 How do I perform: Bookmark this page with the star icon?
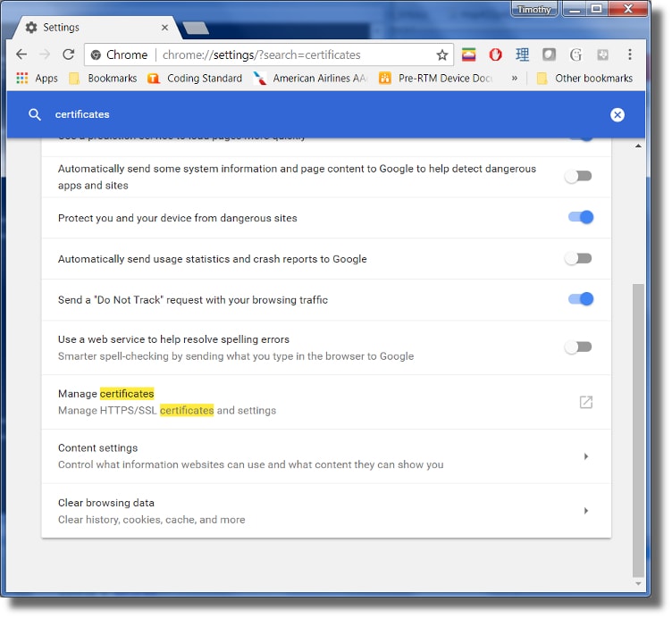coord(441,54)
